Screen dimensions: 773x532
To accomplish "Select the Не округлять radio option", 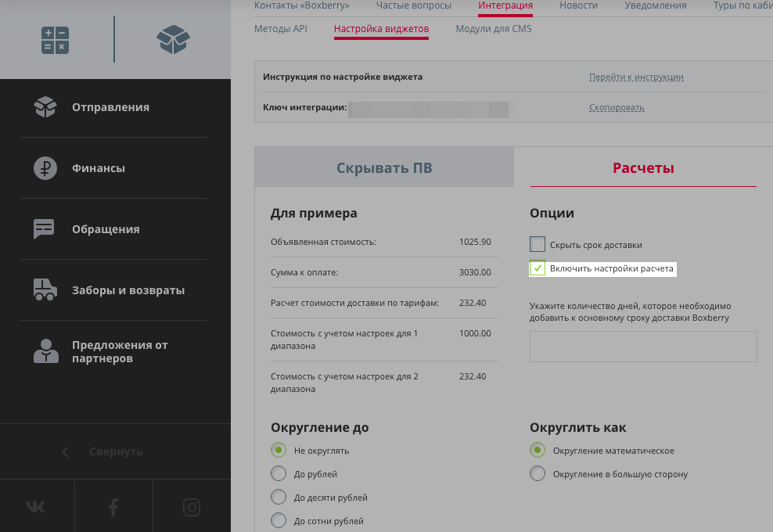I will [279, 450].
